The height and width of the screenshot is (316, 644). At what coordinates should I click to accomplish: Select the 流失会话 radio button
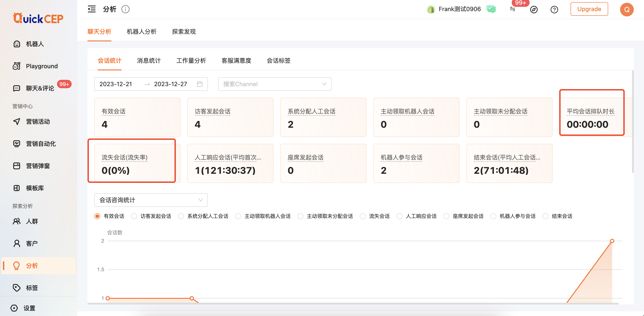(363, 216)
